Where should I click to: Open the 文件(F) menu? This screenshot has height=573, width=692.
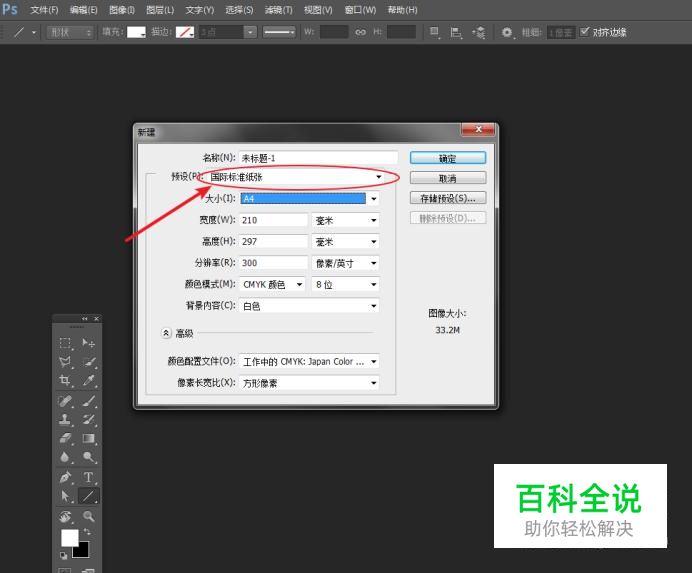tap(44, 10)
